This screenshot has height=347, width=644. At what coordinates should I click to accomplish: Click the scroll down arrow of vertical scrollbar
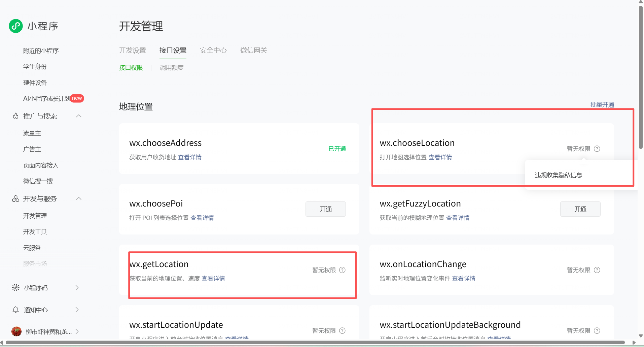(641, 336)
